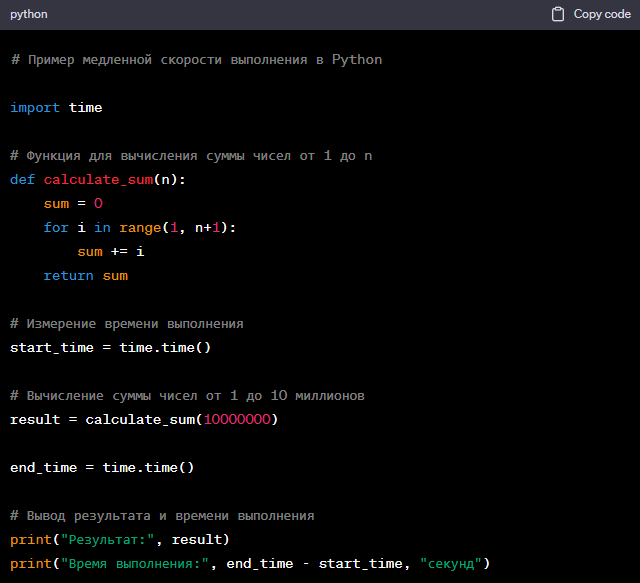The image size is (640, 583).
Task: Click the comment "# Измерение времени выполнения"
Action: [x=127, y=324]
